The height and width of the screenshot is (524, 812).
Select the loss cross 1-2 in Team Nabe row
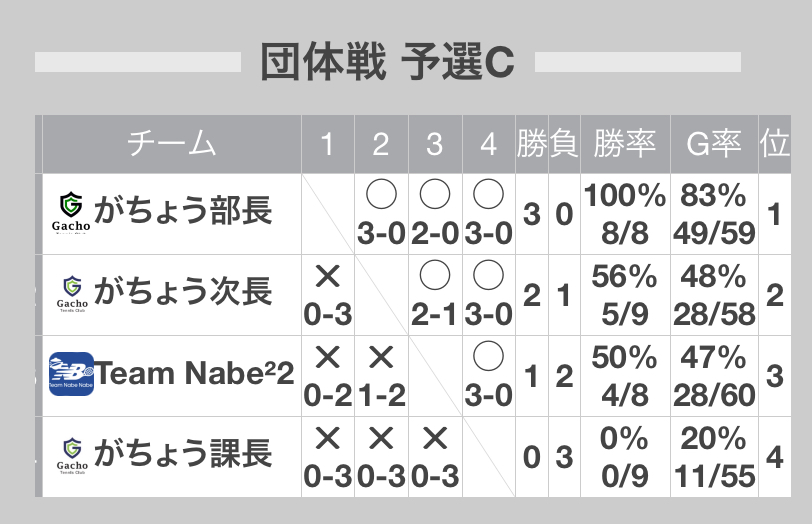click(381, 376)
